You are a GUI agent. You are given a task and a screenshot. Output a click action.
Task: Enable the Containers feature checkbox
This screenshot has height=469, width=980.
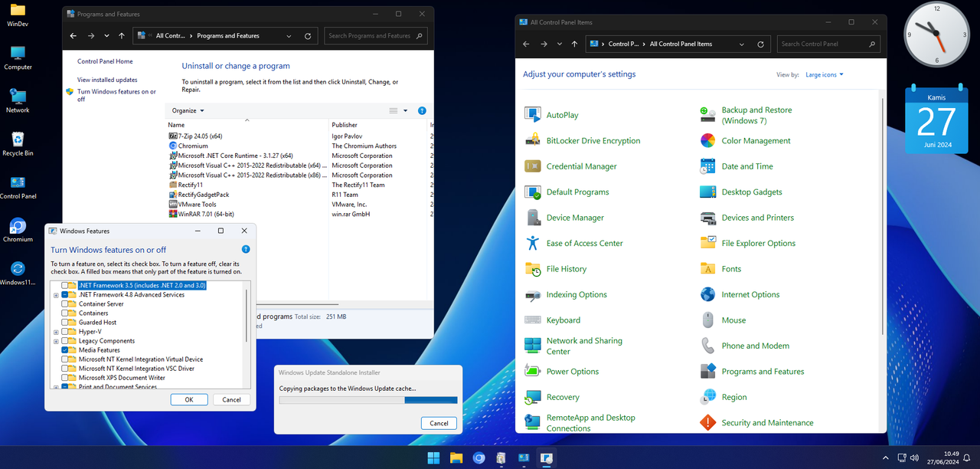[x=65, y=313]
